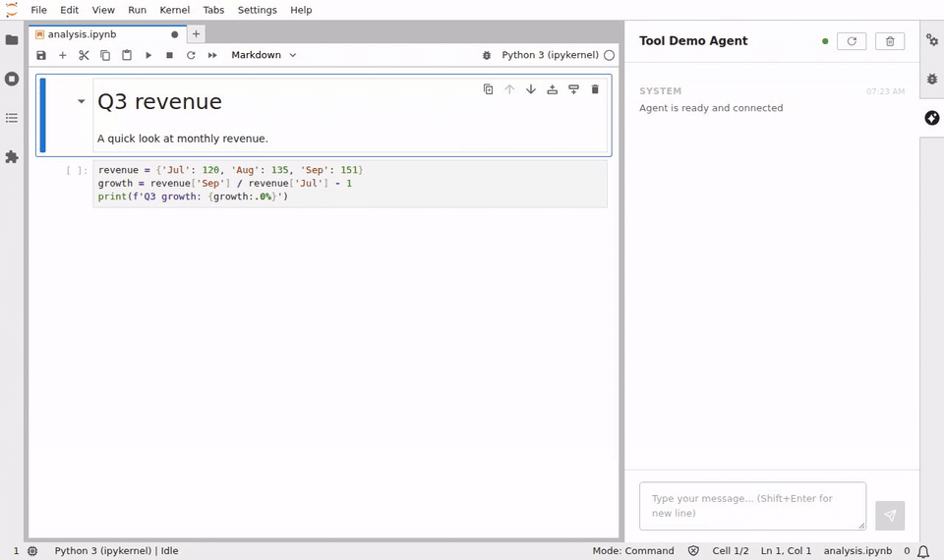Click the Q3 revenue heading text
This screenshot has height=560, width=944.
[x=159, y=101]
